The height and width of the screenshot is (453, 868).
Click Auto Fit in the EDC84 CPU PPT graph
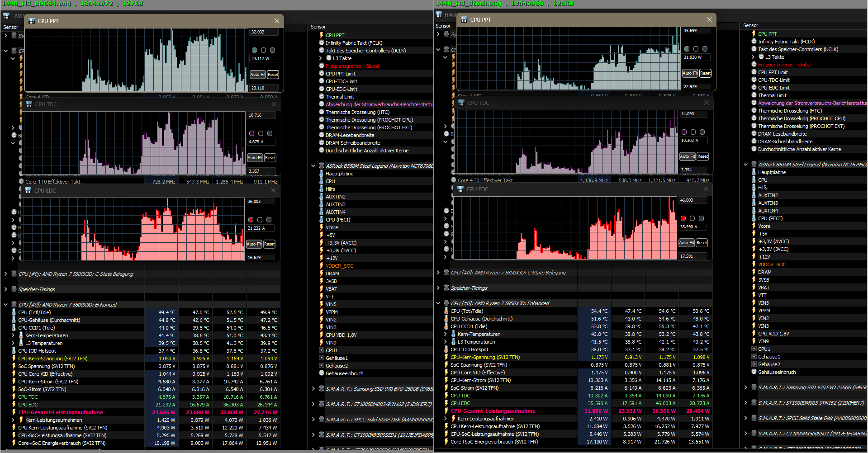[x=258, y=75]
